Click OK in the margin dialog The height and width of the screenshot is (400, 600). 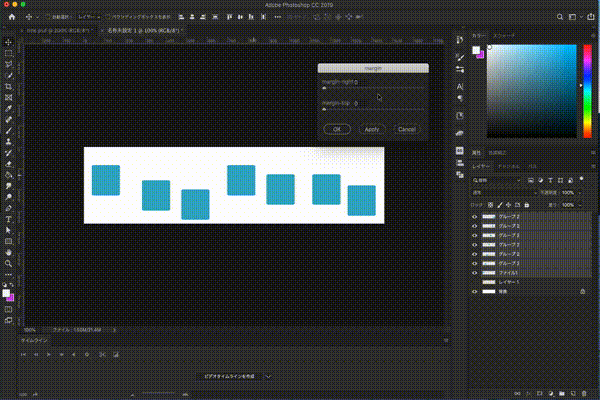coord(337,129)
